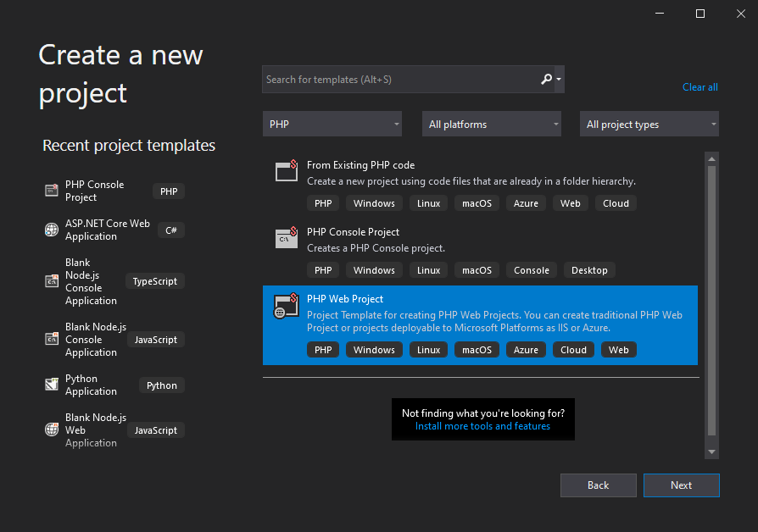Click the Blank Node.js Console TypeScript icon

(x=52, y=281)
